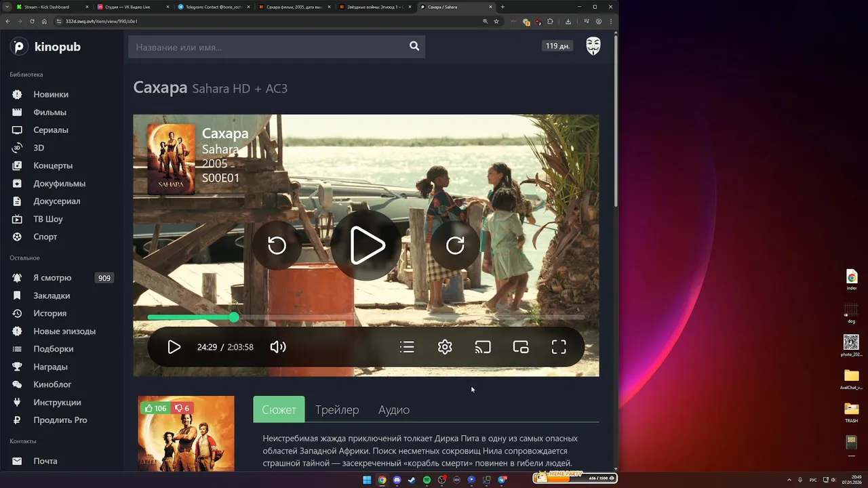Open the browser extensions puzzle icon
This screenshot has width=868, height=488.
click(x=550, y=21)
